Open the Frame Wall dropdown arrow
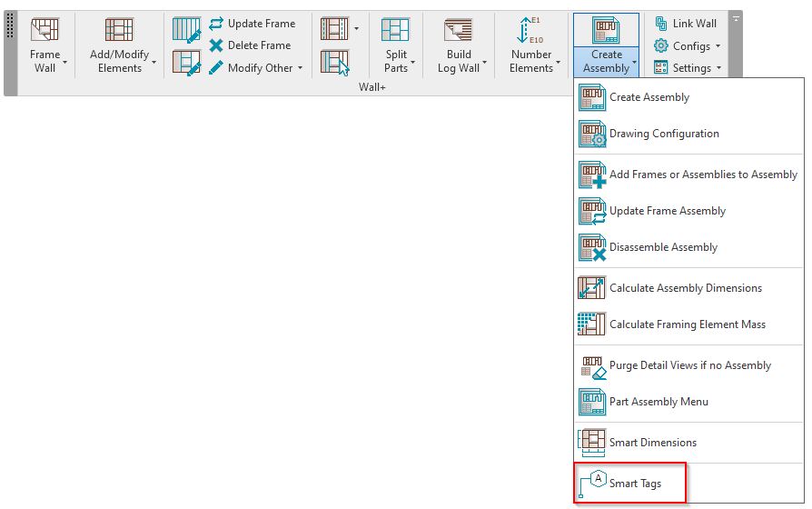 [x=64, y=63]
